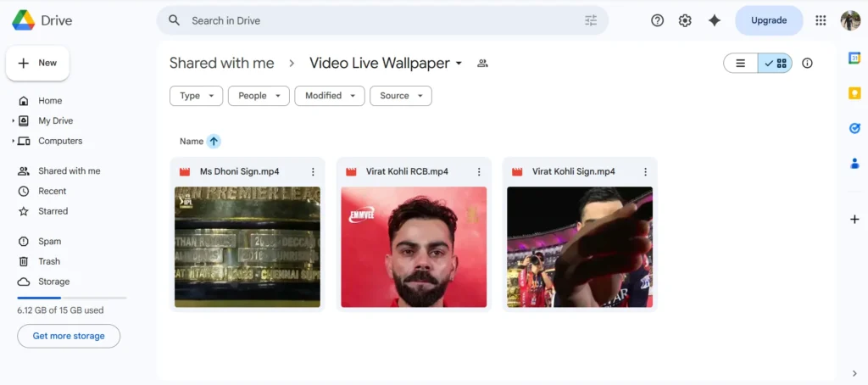Expand the Computers tree arrow
Screen dimensions: 868x385
point(14,142)
